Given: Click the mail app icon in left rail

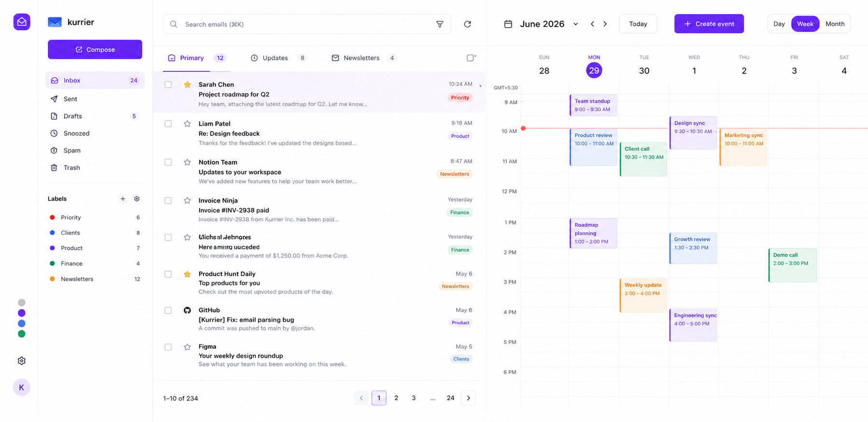Looking at the screenshot, I should (22, 22).
